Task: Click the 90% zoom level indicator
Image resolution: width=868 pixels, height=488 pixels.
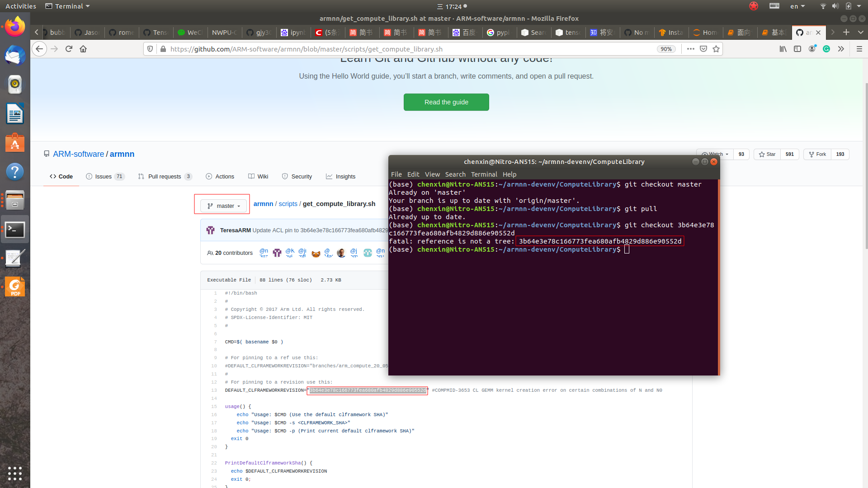Action: tap(666, 49)
